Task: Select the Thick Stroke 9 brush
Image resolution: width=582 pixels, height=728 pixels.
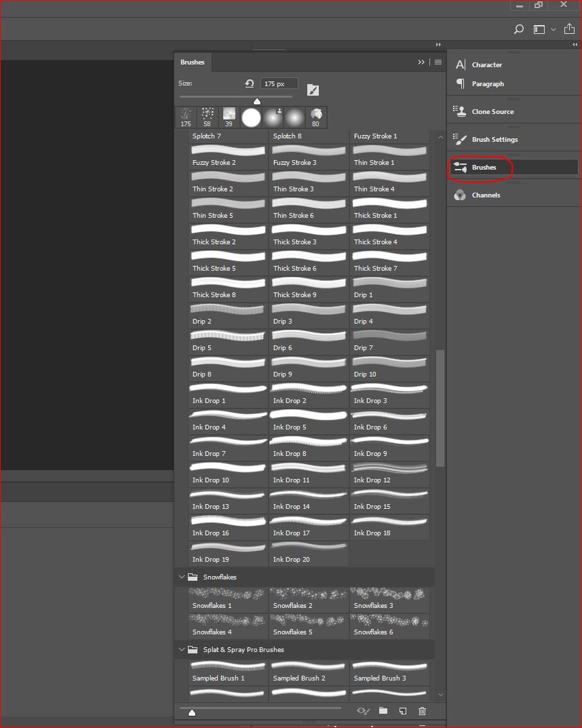Action: 309,289
